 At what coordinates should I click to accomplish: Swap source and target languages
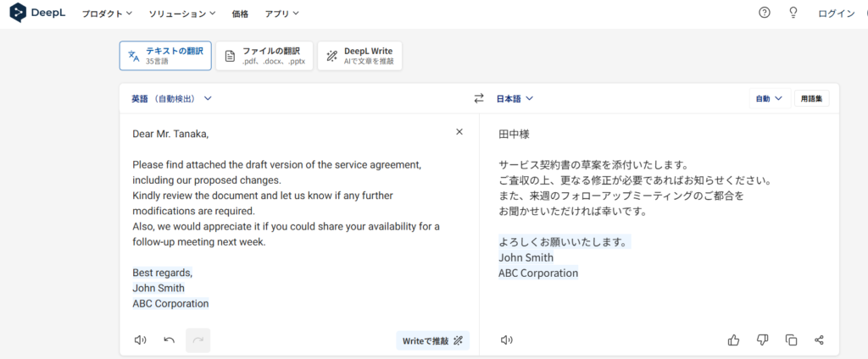point(479,98)
